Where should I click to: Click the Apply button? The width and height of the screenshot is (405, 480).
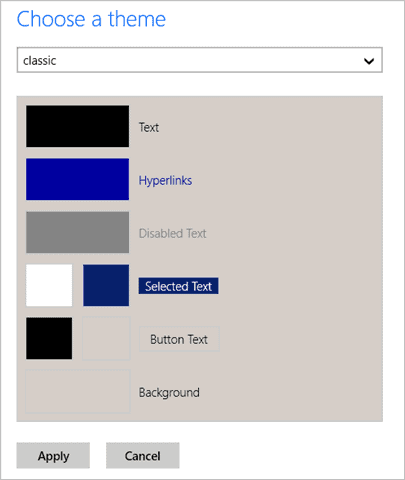click(53, 456)
